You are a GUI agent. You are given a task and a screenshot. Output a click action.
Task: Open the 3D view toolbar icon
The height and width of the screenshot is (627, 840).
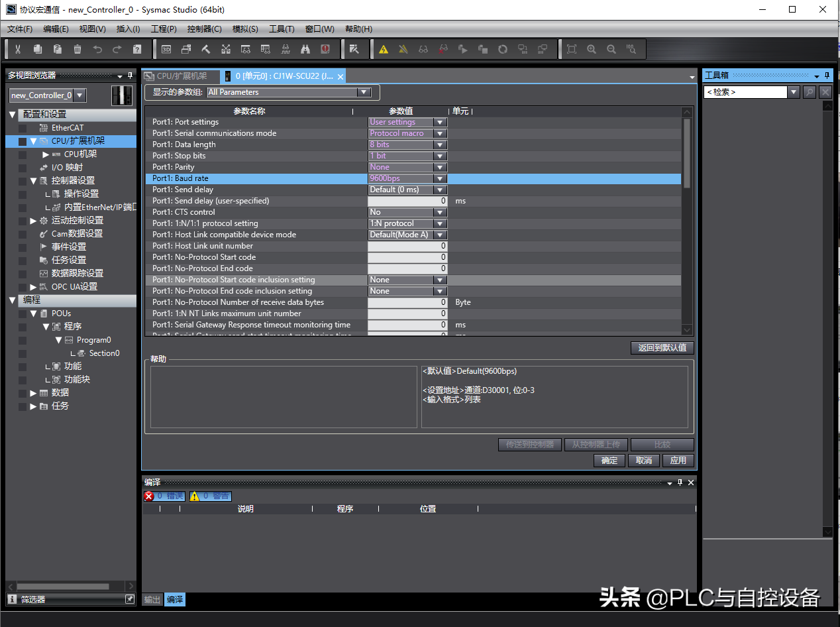click(166, 49)
